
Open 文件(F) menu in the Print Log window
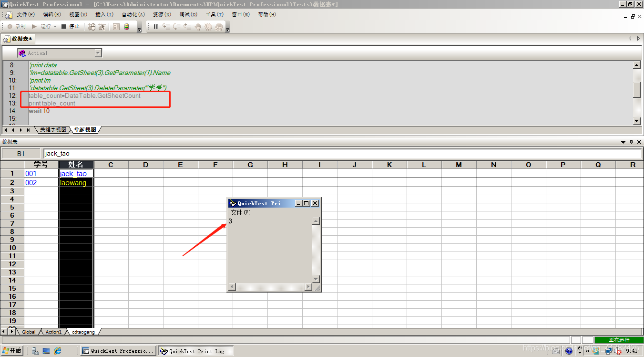(241, 212)
